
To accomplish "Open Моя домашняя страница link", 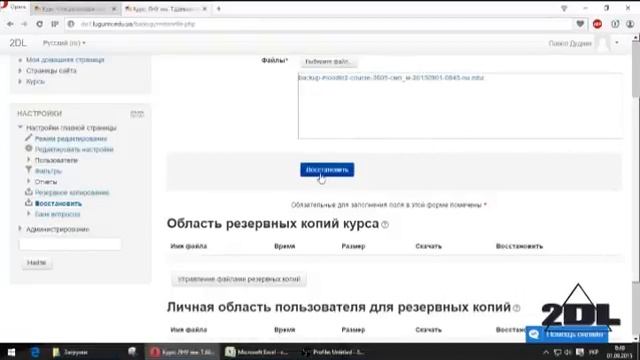I will point(65,60).
